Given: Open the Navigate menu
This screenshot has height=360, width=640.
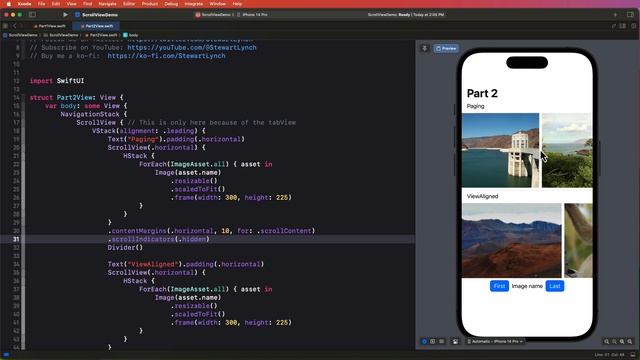Looking at the screenshot, I should click(107, 4).
